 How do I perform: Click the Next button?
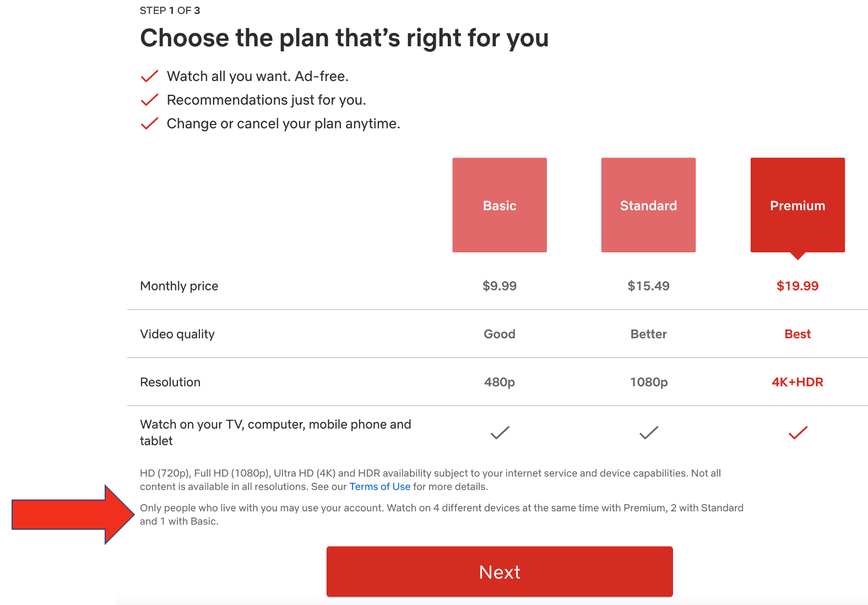[500, 571]
